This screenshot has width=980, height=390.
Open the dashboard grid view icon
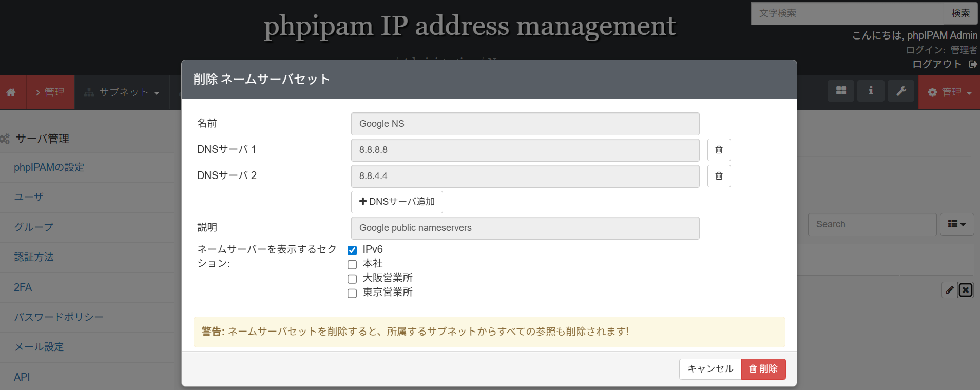(841, 91)
